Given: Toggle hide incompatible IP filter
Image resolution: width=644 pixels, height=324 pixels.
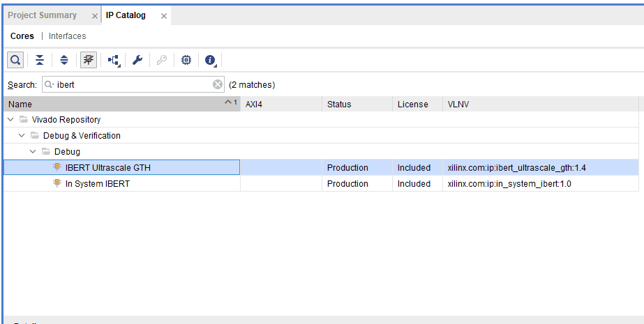Looking at the screenshot, I should pyautogui.click(x=89, y=61).
